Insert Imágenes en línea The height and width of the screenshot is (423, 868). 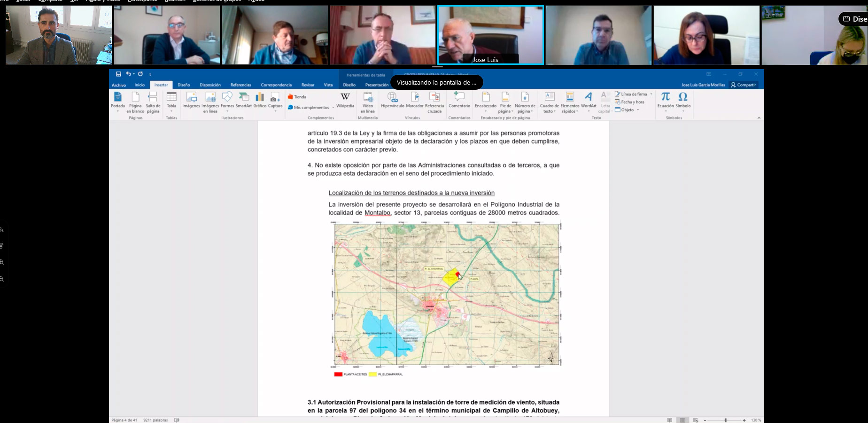[x=210, y=102]
